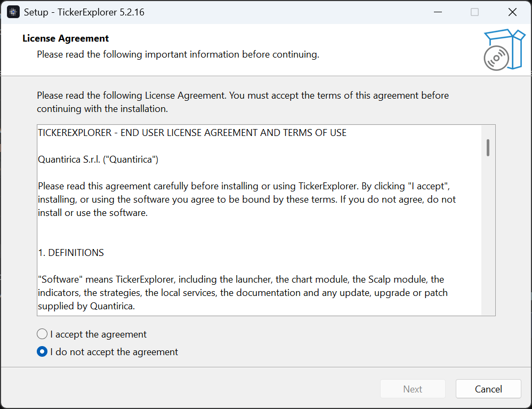Click the installer box and disc icon

pos(504,50)
